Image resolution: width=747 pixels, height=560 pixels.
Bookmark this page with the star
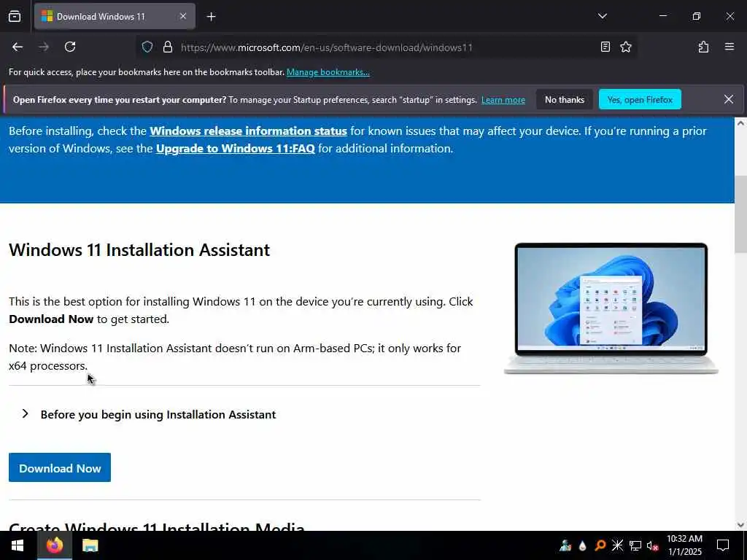coord(626,47)
